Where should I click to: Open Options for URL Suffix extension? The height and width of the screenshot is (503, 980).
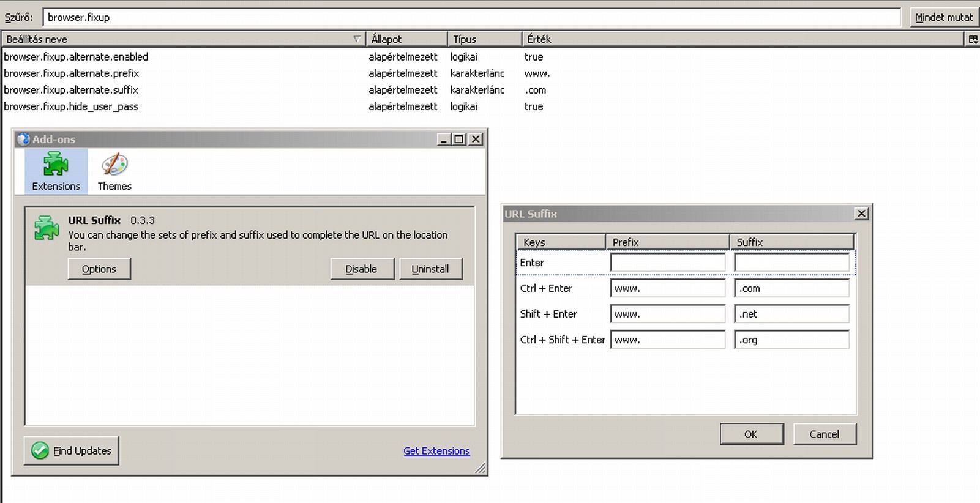(99, 269)
